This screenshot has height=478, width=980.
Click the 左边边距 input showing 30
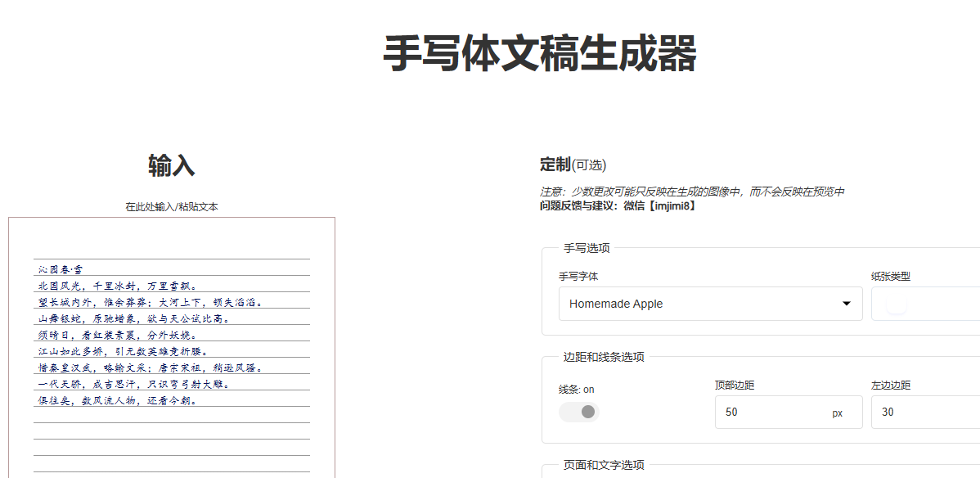pyautogui.click(x=924, y=413)
